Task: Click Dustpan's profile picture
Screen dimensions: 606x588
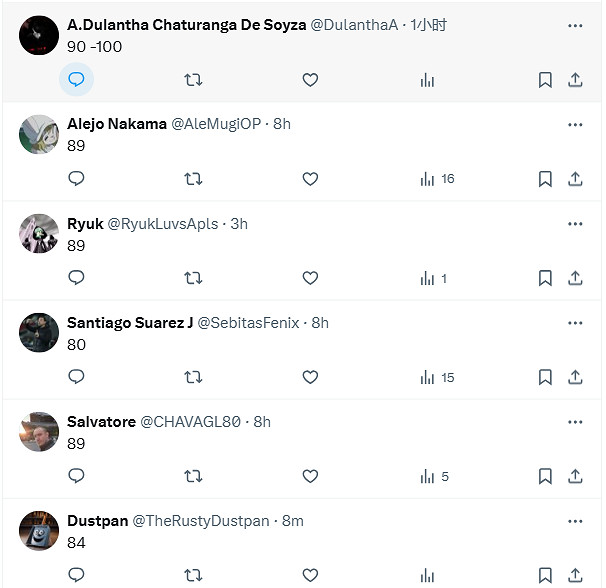Action: 39,530
